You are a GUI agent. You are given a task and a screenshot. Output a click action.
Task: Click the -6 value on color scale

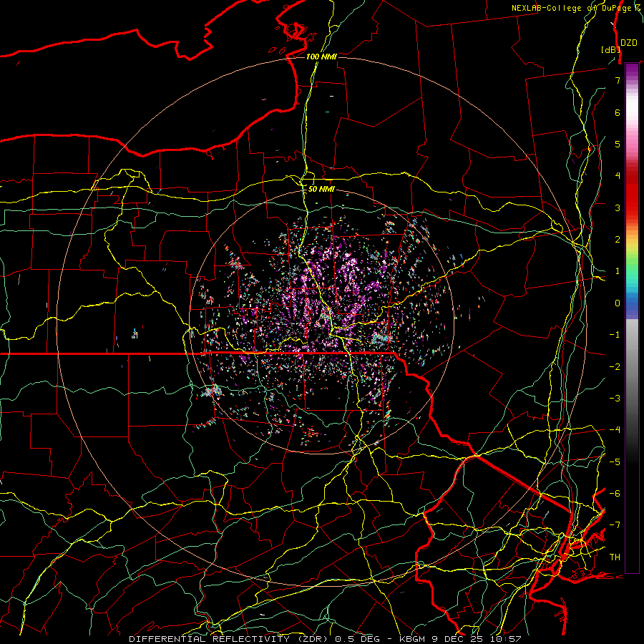point(615,494)
